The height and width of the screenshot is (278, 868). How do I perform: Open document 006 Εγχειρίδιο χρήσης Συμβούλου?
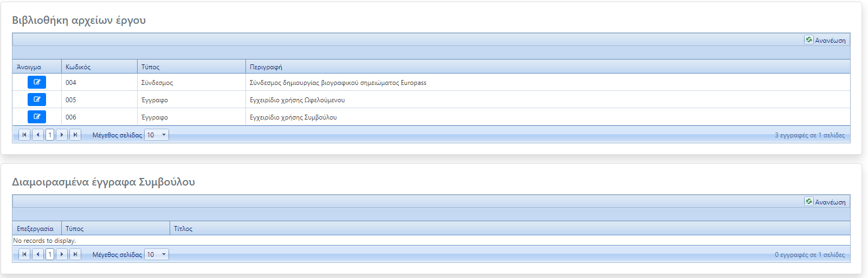click(37, 117)
